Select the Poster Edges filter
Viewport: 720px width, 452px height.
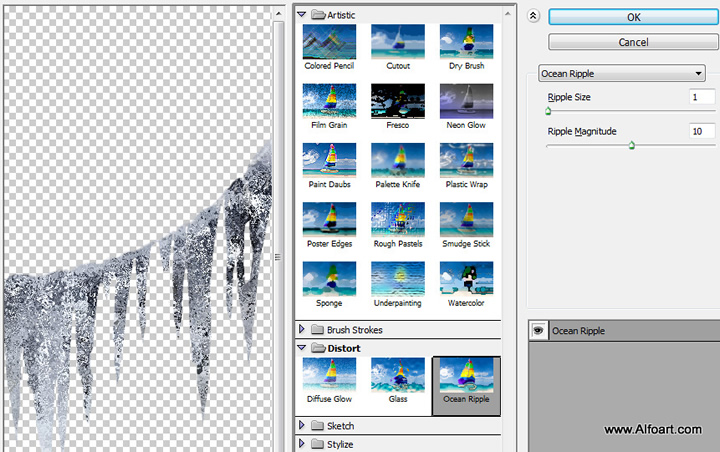click(x=329, y=220)
